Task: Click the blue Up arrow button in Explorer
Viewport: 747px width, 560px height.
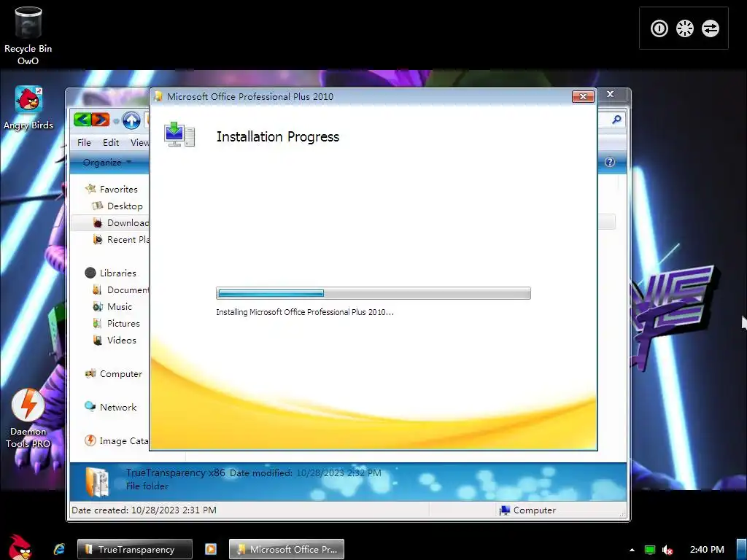Action: (x=131, y=120)
